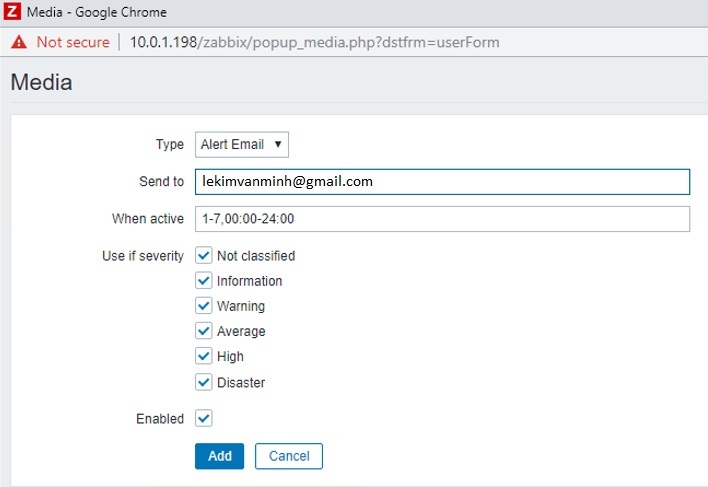The image size is (708, 487).
Task: Click the Cancel button
Action: pos(288,456)
